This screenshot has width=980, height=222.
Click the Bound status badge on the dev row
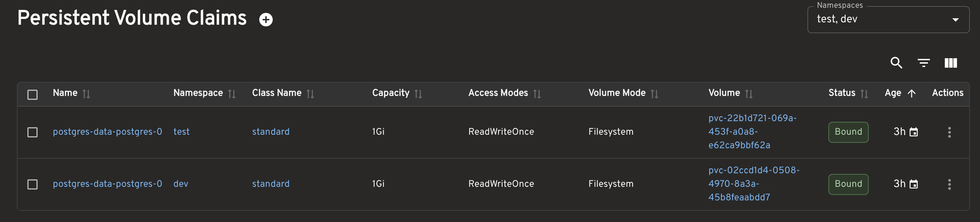(848, 184)
